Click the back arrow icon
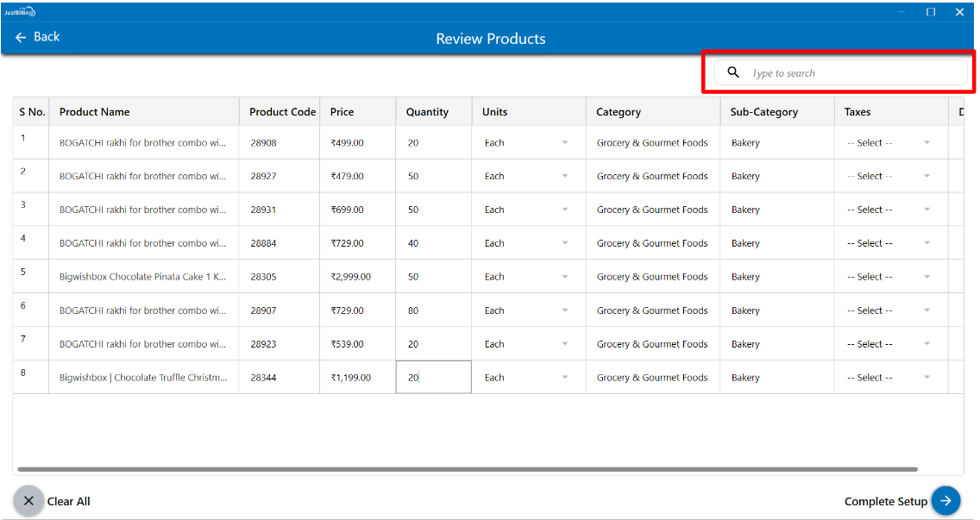This screenshot has width=980, height=520. pyautogui.click(x=21, y=37)
